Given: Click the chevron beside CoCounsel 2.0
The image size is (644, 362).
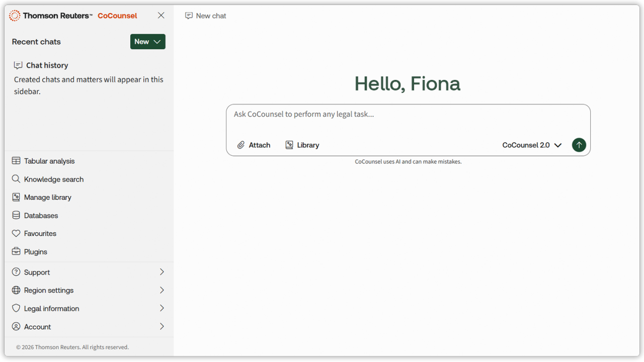Looking at the screenshot, I should click(558, 145).
